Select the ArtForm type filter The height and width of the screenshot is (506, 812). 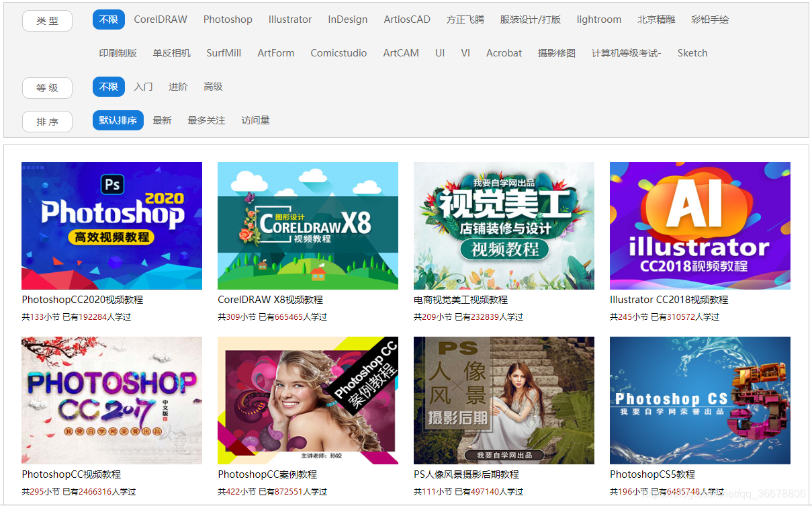coord(276,53)
